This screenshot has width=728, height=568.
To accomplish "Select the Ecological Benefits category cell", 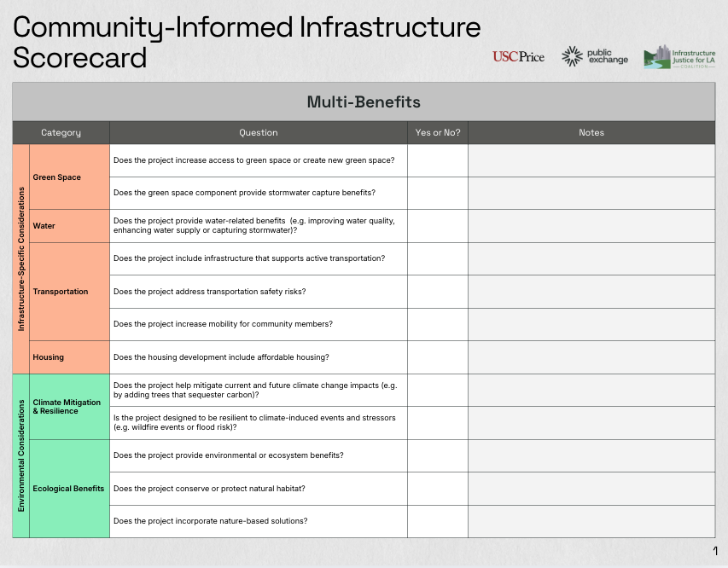I will click(x=69, y=489).
